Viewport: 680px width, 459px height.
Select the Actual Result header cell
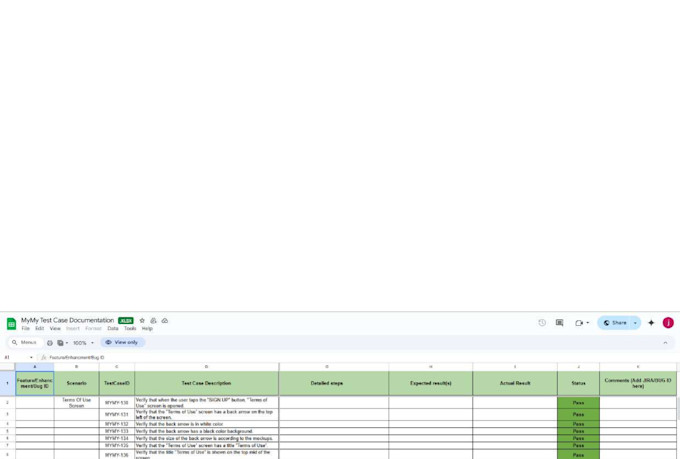(515, 383)
